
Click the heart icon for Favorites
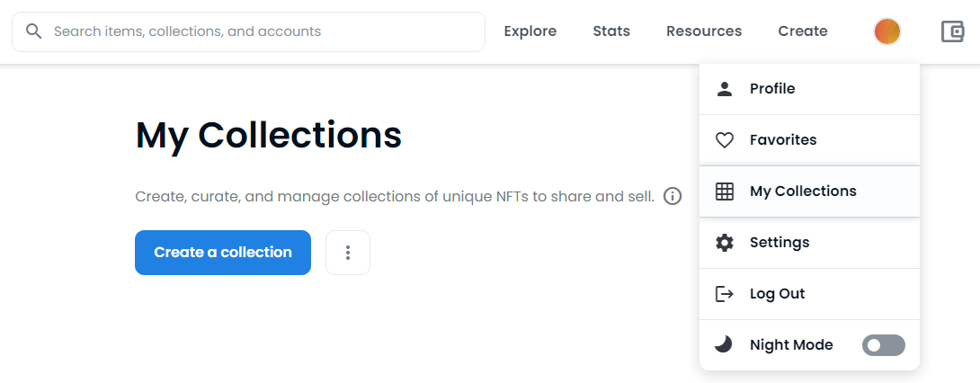tap(725, 140)
